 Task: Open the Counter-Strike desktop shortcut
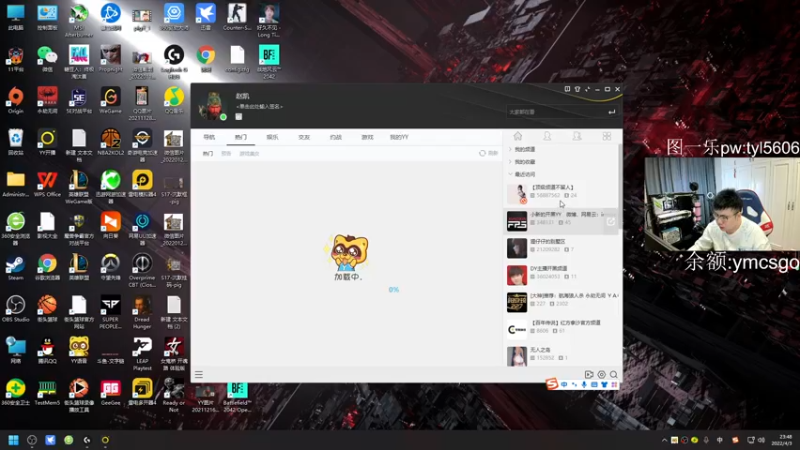coord(237,17)
